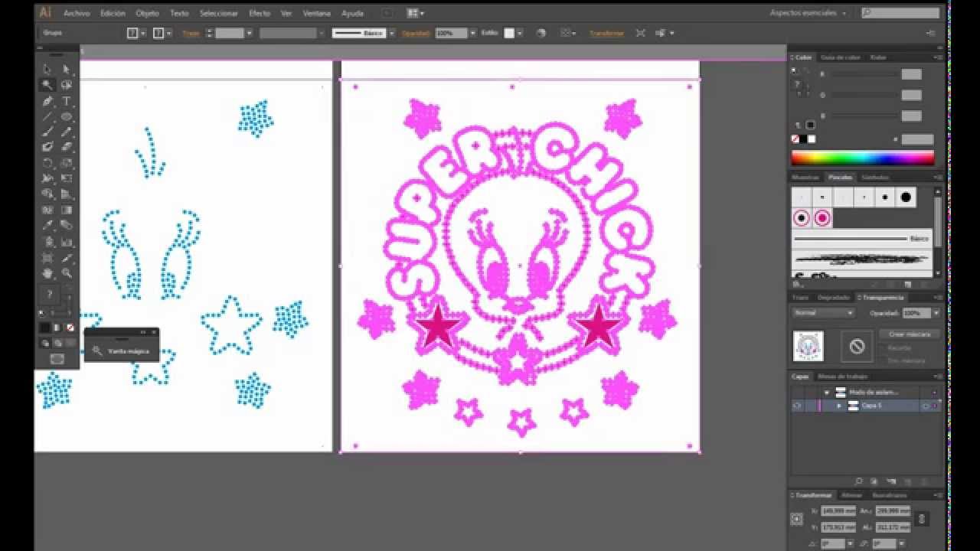The width and height of the screenshot is (980, 551).
Task: Click the change screen mode button in toolbox
Action: point(57,358)
